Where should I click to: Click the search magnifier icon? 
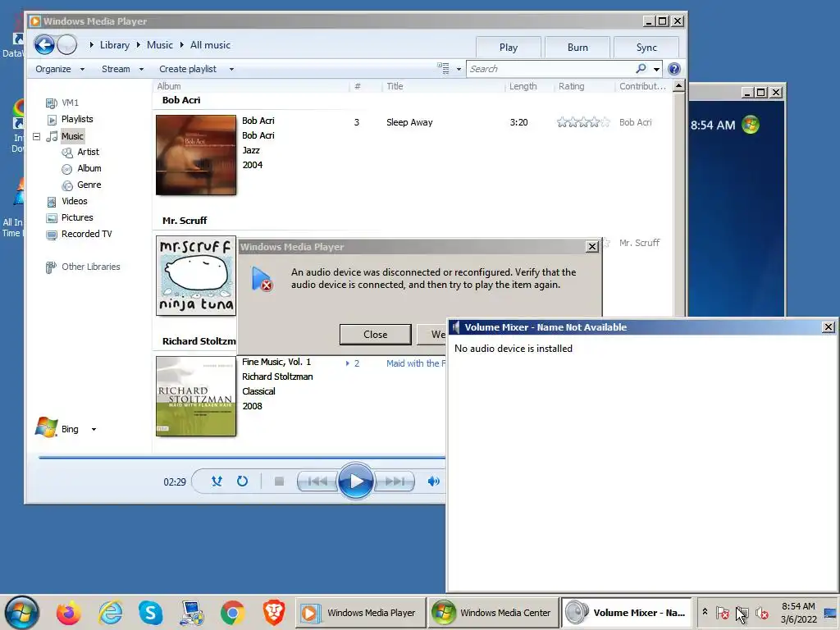click(641, 69)
